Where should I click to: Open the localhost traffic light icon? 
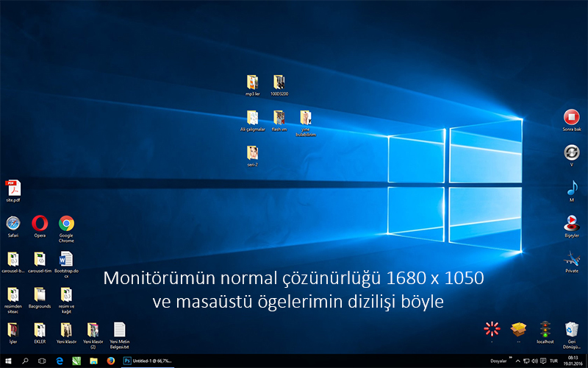(545, 332)
